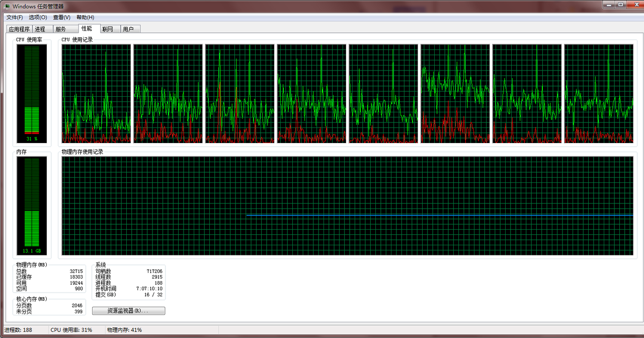
Task: Click 物理内存: 41% in status bar
Action: (124, 330)
